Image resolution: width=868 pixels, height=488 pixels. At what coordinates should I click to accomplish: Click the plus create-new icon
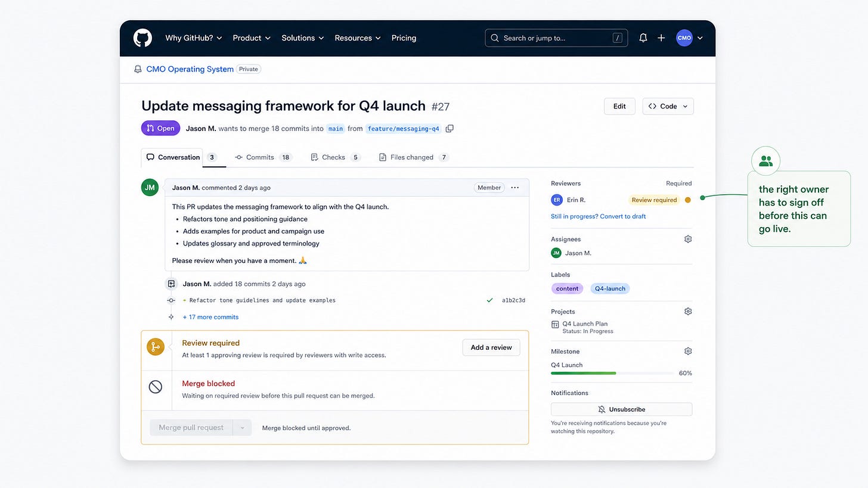click(x=661, y=38)
